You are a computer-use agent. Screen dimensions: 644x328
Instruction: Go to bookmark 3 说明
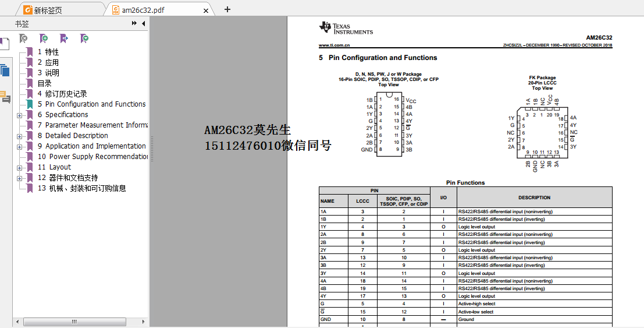tap(48, 73)
